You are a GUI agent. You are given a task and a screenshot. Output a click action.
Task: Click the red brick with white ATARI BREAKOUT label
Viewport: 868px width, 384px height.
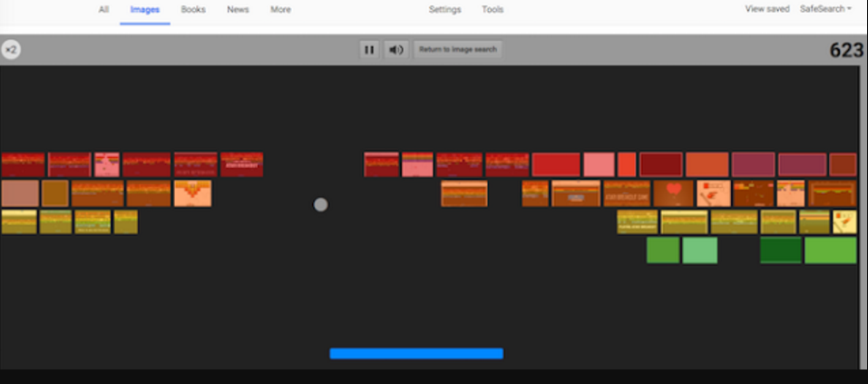tap(241, 164)
